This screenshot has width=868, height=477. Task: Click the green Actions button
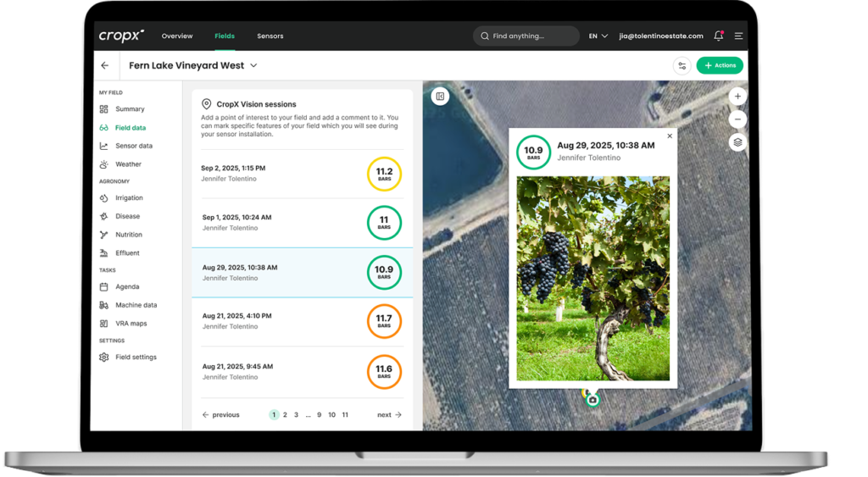[x=720, y=65]
